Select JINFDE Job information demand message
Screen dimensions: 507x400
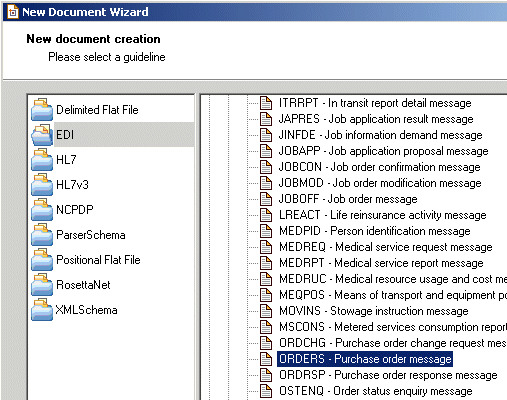pyautogui.click(x=380, y=135)
